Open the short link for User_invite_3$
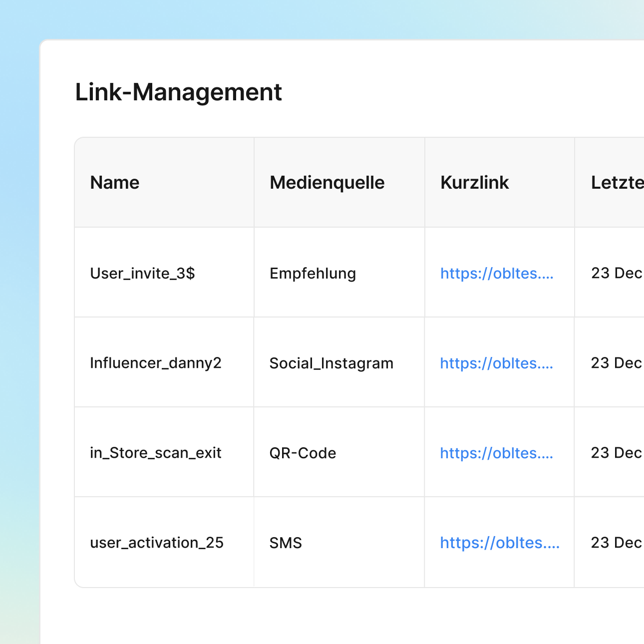The width and height of the screenshot is (644, 644). pos(497,274)
